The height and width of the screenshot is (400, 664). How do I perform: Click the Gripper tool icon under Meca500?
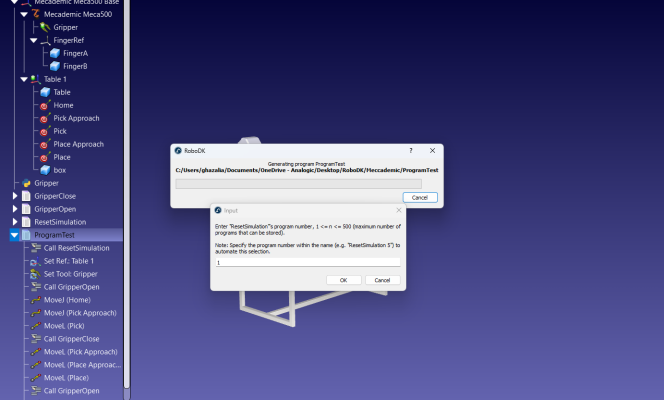tap(45, 28)
